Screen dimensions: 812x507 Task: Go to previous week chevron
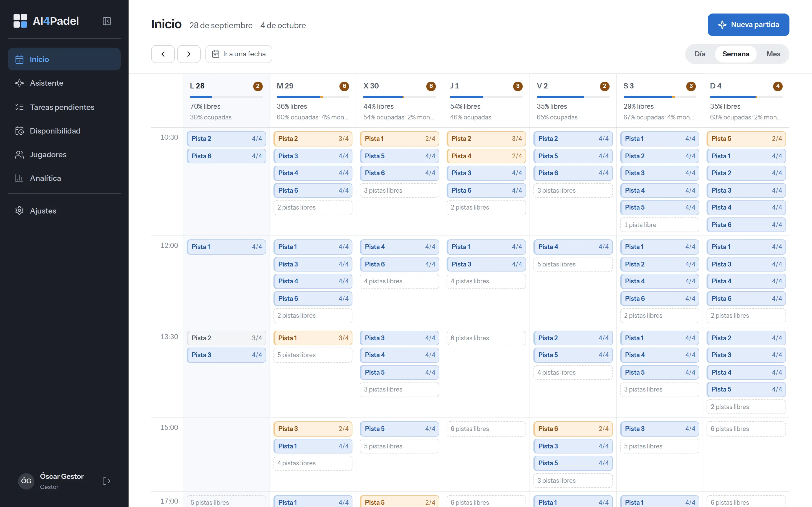(163, 54)
